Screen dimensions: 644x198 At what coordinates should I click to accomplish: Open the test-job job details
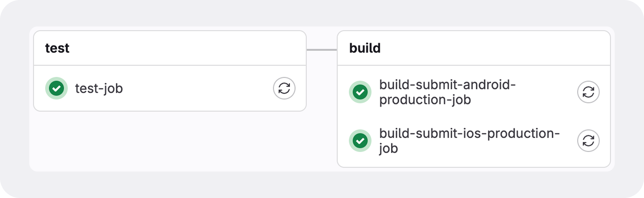point(99,89)
